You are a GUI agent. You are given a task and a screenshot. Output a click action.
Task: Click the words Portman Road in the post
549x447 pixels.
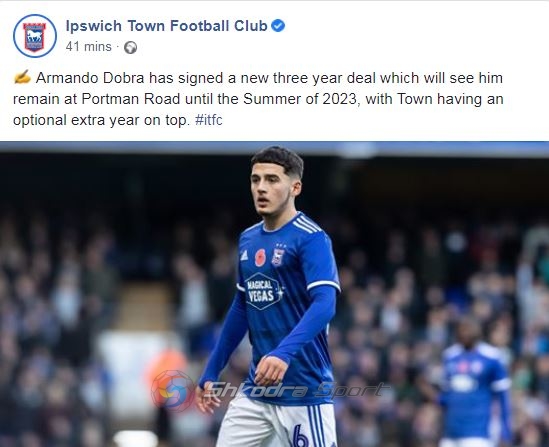131,99
